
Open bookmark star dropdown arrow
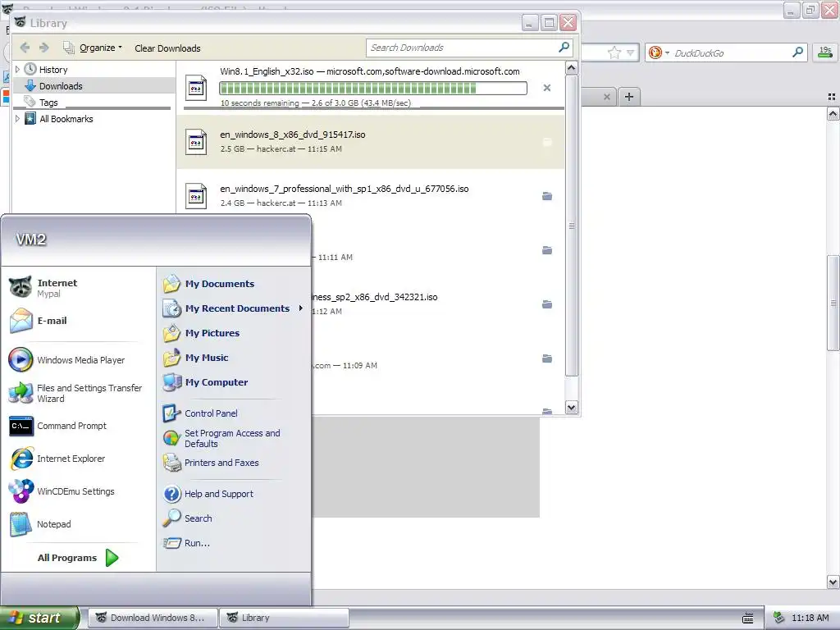[631, 52]
